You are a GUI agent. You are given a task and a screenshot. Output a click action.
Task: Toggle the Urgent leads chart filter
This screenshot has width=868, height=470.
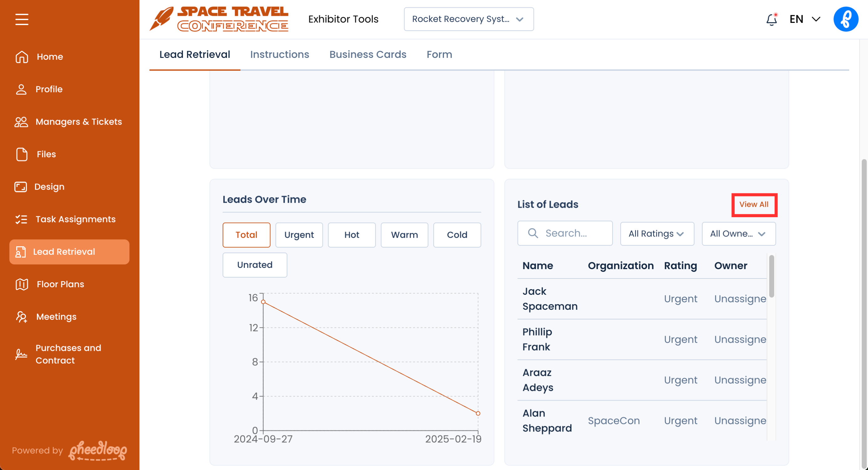(299, 235)
